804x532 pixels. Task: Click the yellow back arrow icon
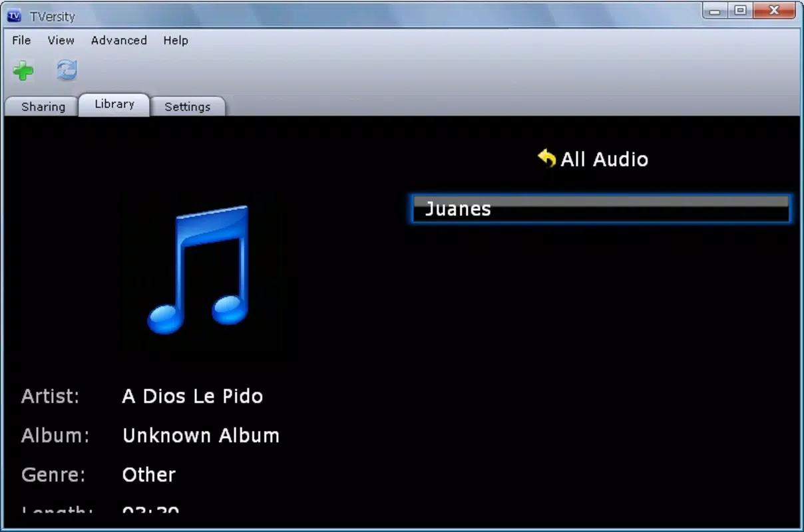(x=546, y=158)
